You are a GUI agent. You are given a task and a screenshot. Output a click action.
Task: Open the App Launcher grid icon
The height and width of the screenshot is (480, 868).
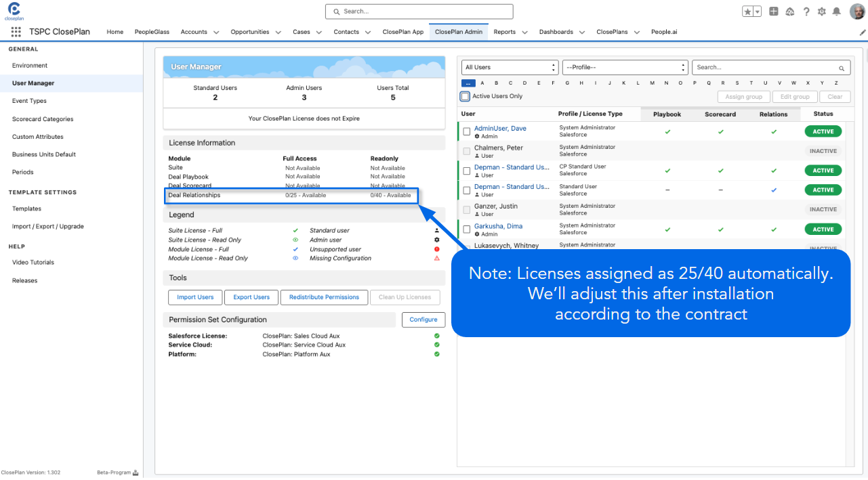tap(16, 32)
